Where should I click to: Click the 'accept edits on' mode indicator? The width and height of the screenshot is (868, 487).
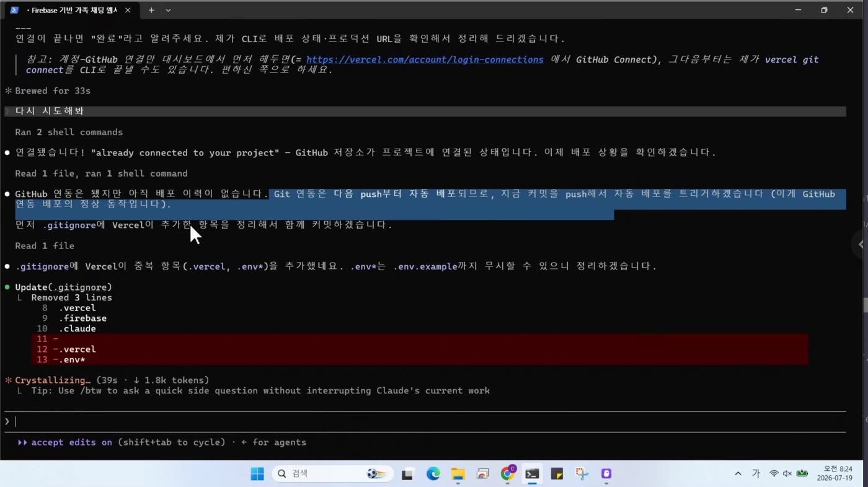72,442
